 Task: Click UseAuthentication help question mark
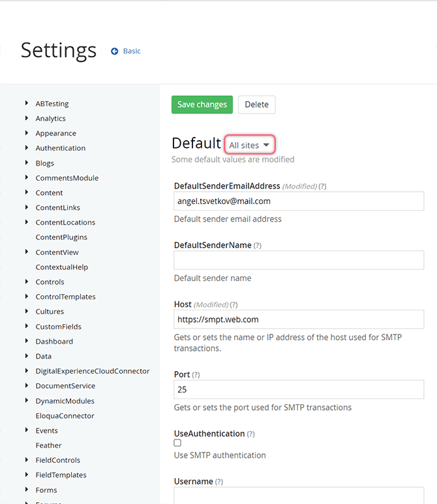coord(250,434)
